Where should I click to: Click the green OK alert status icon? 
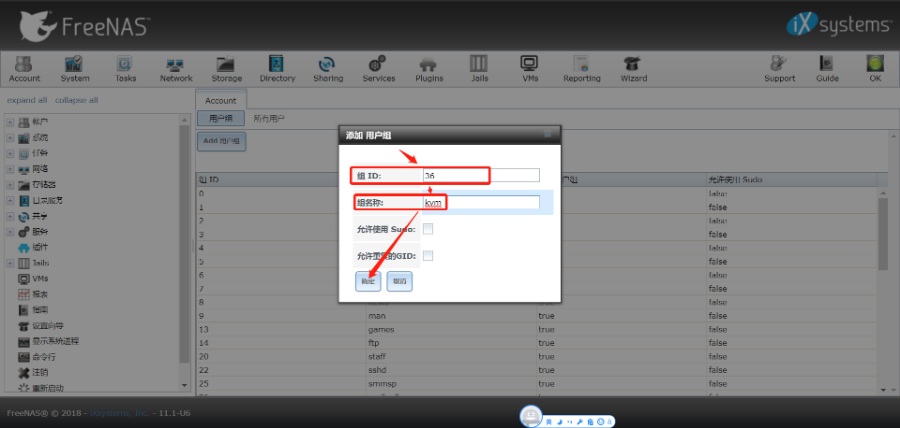(x=875, y=69)
